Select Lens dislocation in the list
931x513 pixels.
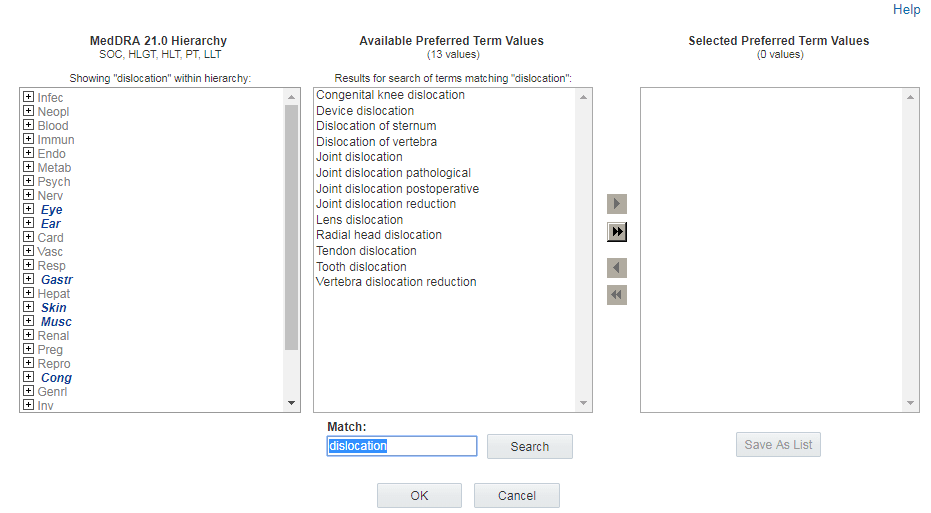[x=359, y=220]
